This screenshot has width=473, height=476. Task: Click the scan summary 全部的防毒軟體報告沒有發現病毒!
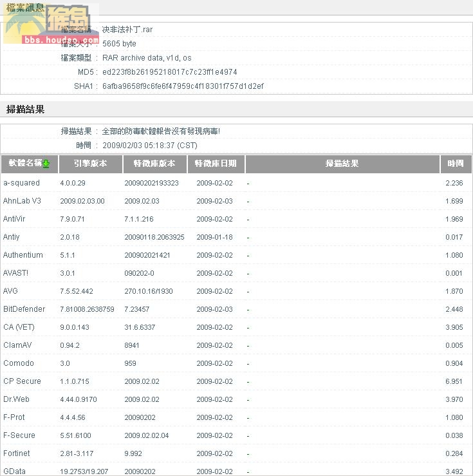pyautogui.click(x=161, y=131)
